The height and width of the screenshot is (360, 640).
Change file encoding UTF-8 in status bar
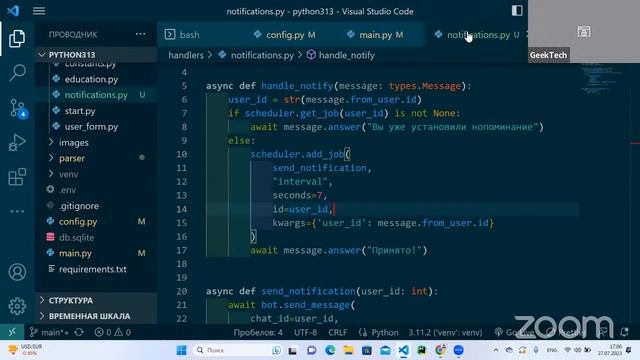(x=305, y=332)
